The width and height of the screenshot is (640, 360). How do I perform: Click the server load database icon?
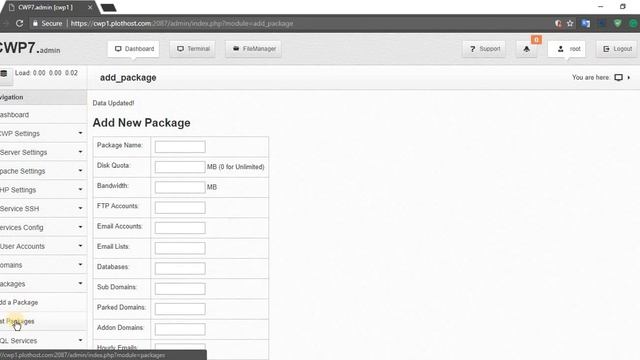pos(4,73)
